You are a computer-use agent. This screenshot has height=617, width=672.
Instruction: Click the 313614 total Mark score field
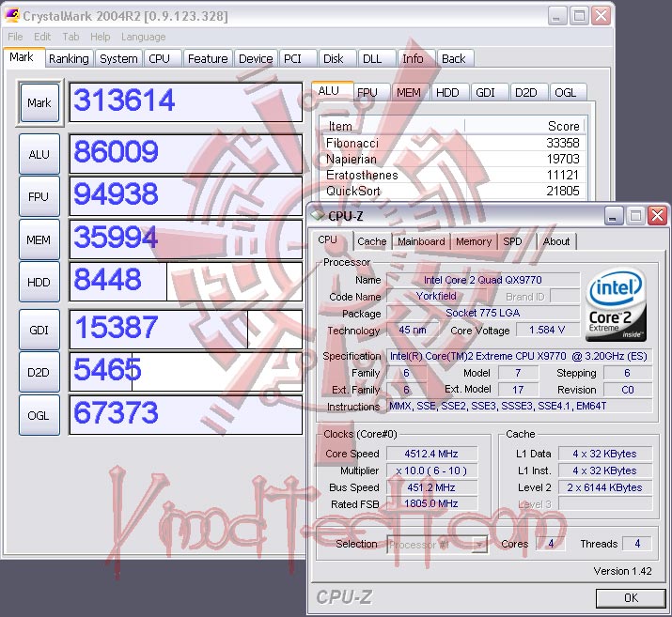click(186, 102)
